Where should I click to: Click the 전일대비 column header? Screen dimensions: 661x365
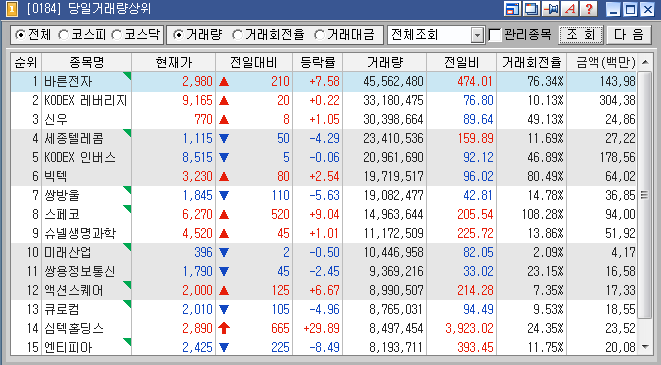point(254,62)
